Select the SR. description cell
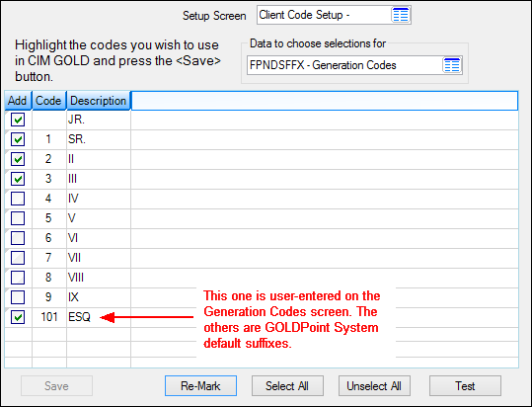Screen dimensions: 532x407 pyautogui.click(x=99, y=139)
